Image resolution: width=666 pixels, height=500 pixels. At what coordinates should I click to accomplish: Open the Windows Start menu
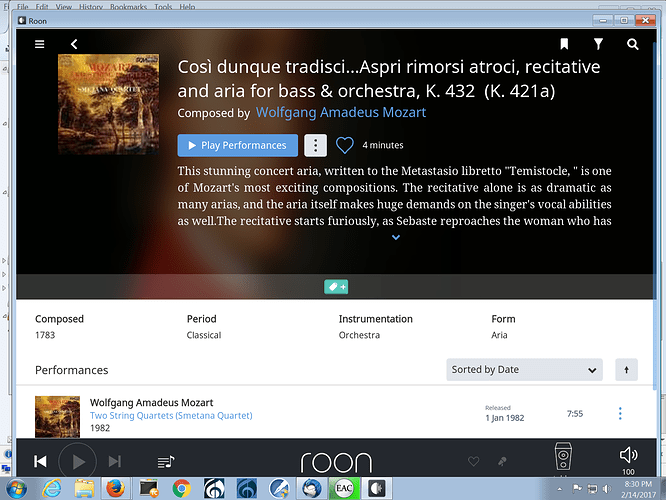coord(16,489)
